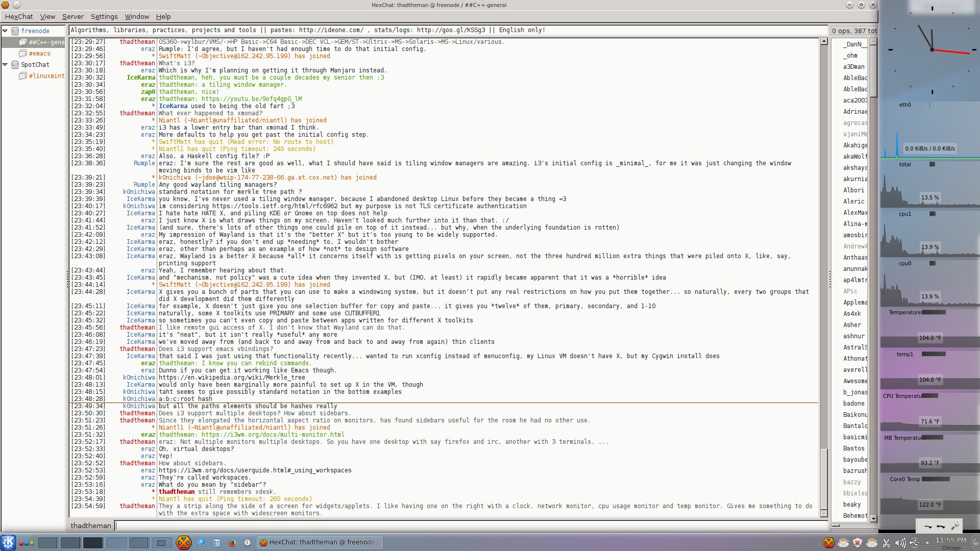Click the shield with red X tray icon
This screenshot has height=551, width=980.
coord(857,543)
